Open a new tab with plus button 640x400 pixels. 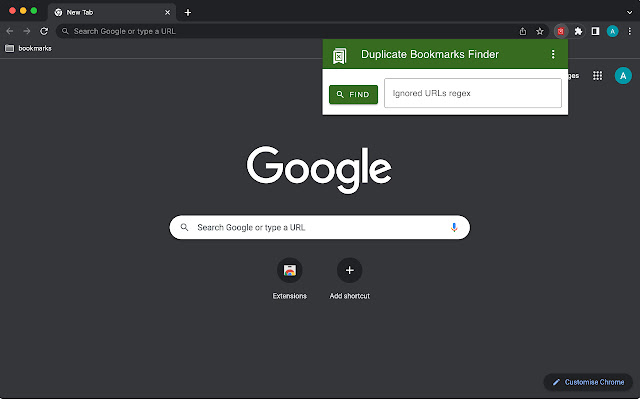pyautogui.click(x=188, y=13)
